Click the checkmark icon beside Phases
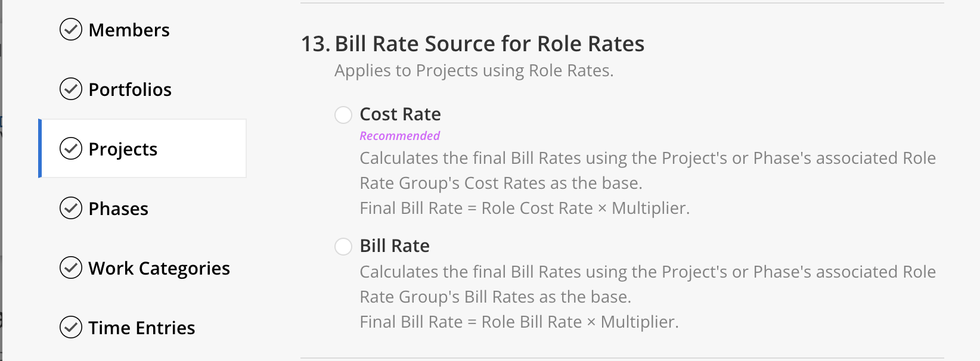The height and width of the screenshot is (361, 980). coord(71,208)
